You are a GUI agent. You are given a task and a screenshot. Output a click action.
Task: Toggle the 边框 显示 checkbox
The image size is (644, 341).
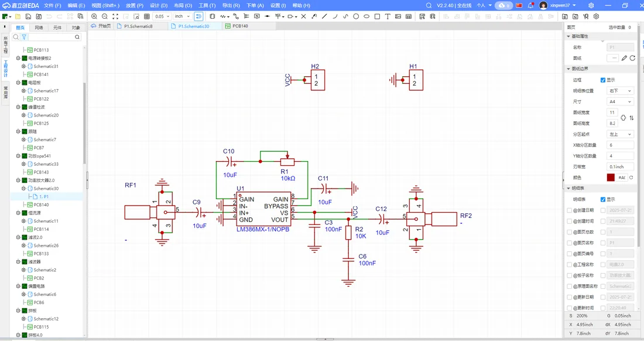603,80
